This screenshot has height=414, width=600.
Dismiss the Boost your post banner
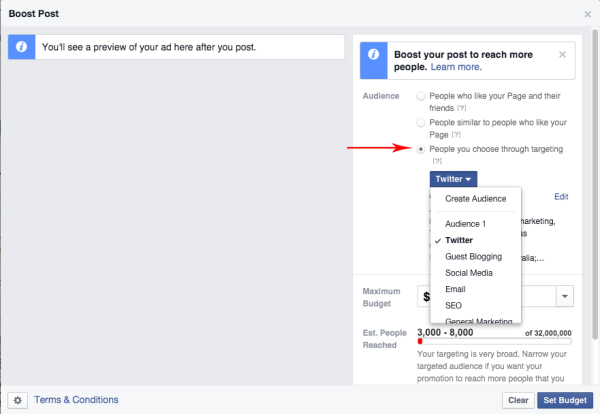pyautogui.click(x=562, y=54)
